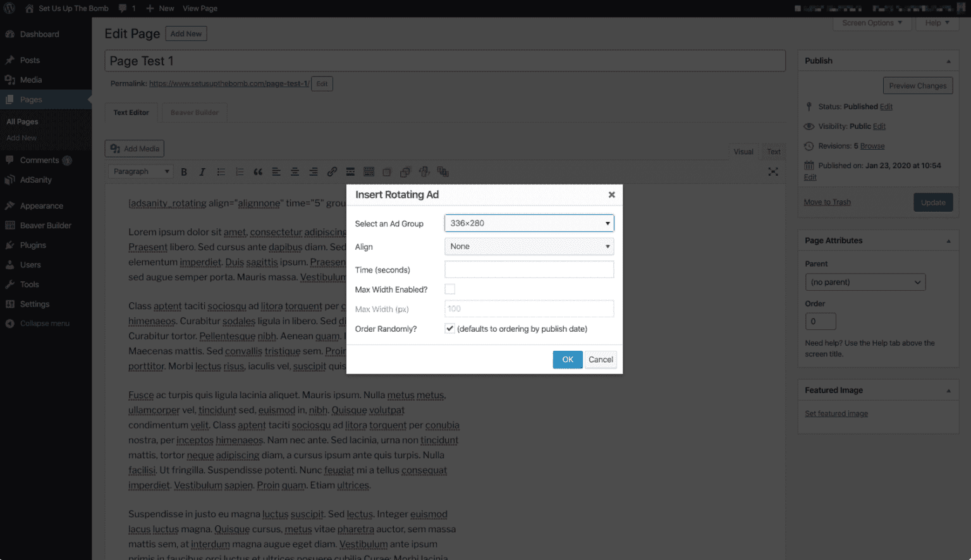Switch to the Text editor tab
The image size is (971, 560).
click(131, 112)
